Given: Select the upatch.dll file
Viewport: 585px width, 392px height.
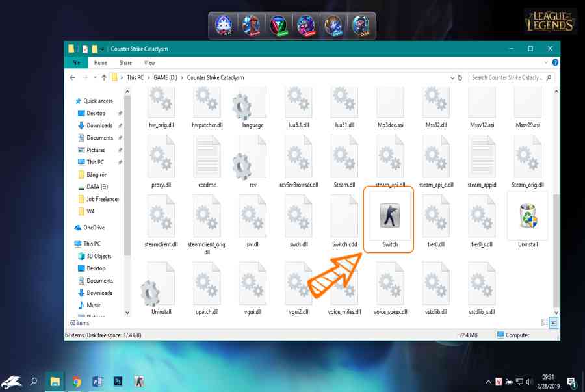Looking at the screenshot, I should 207,288.
